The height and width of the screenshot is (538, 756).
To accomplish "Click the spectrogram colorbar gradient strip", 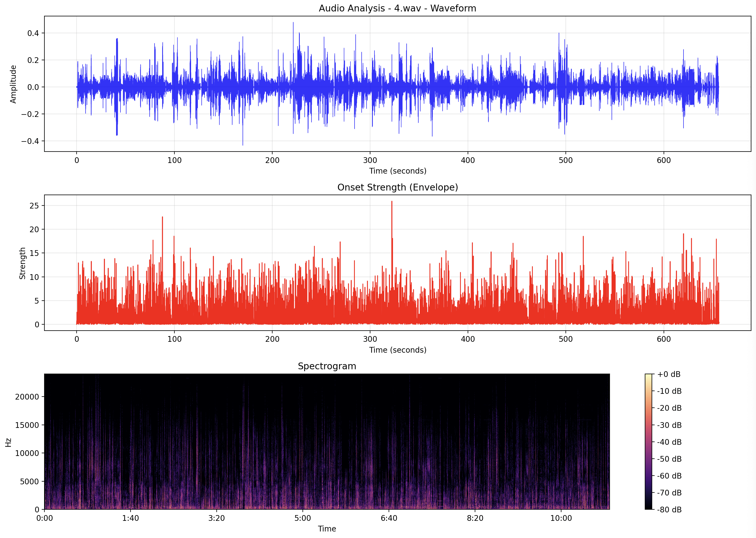I will click(648, 442).
